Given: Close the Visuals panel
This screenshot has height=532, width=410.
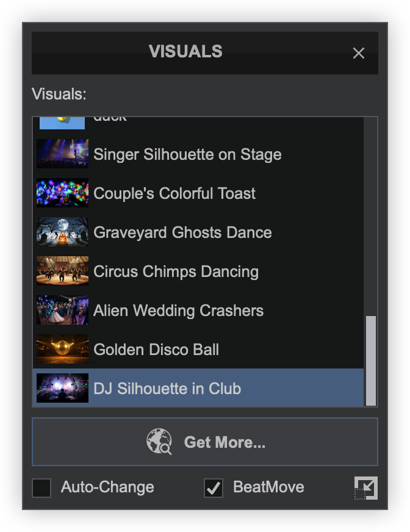Looking at the screenshot, I should 359,53.
